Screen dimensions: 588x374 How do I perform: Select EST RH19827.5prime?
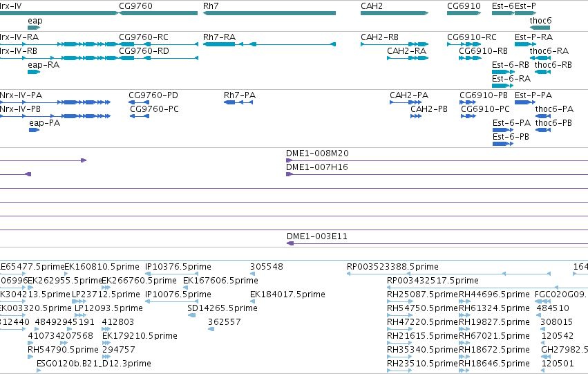[464, 329]
